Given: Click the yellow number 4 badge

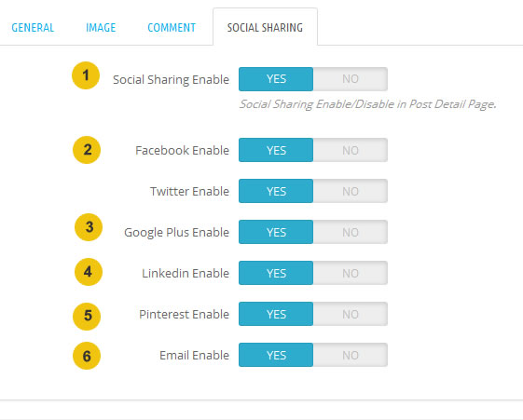Looking at the screenshot, I should 89,272.
